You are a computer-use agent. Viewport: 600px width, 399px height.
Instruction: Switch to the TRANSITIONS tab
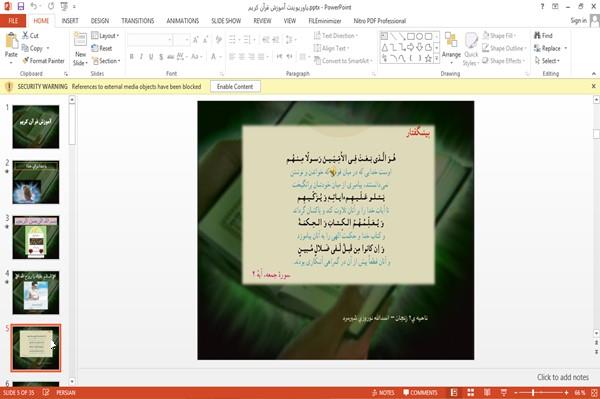click(138, 21)
